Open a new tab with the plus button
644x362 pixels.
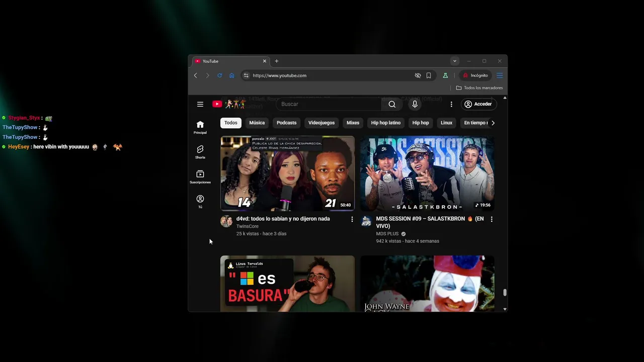(276, 61)
